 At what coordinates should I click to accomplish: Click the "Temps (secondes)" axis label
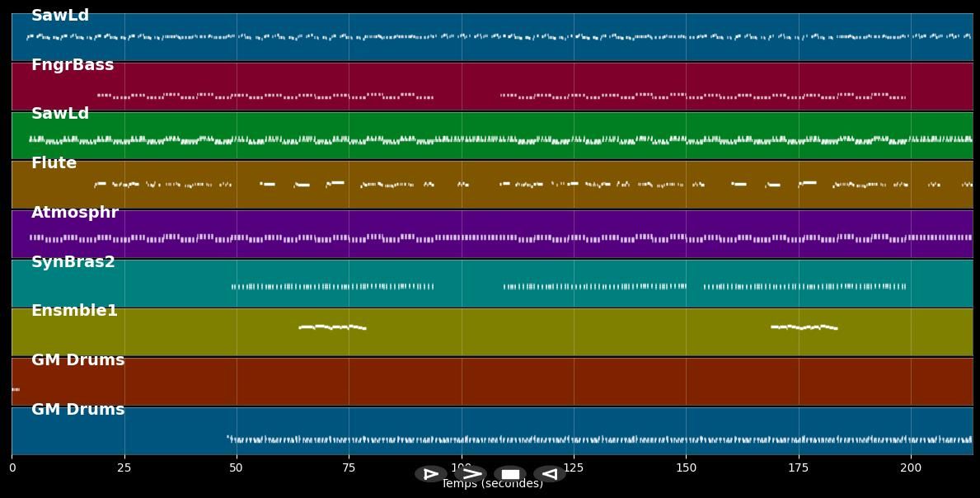click(492, 485)
